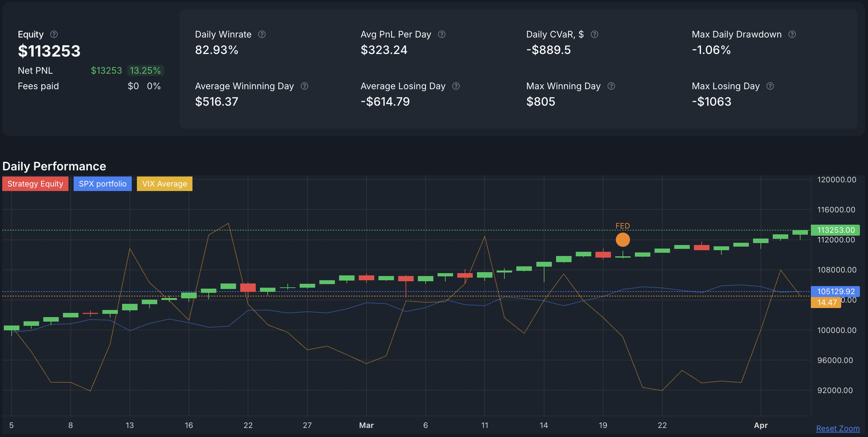The image size is (868, 437).
Task: Open the Avg PnL Per Day help icon
Action: pos(442,34)
